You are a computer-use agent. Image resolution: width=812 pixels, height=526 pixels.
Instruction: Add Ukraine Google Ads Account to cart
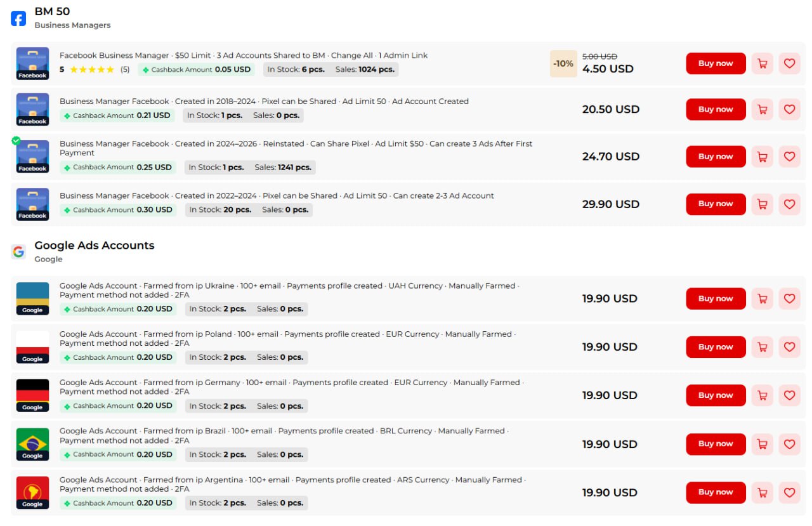pyautogui.click(x=762, y=298)
